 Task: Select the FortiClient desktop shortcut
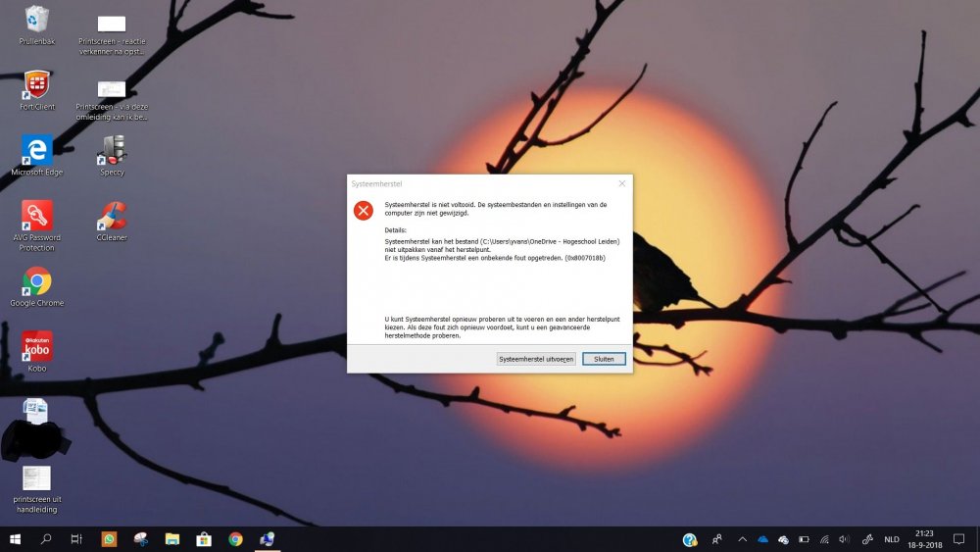37,90
